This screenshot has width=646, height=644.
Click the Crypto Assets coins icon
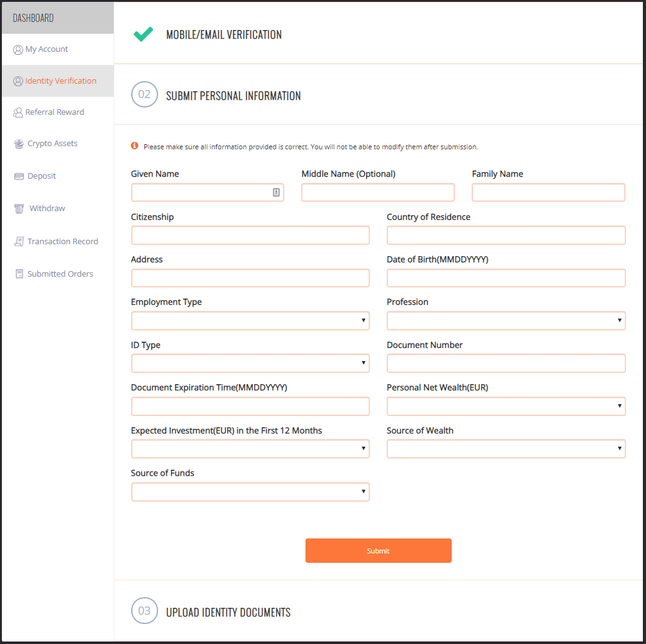pyautogui.click(x=19, y=144)
